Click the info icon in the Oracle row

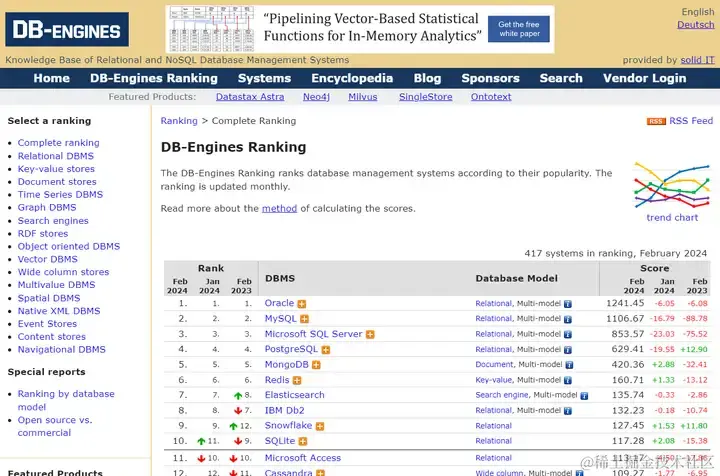(x=568, y=304)
